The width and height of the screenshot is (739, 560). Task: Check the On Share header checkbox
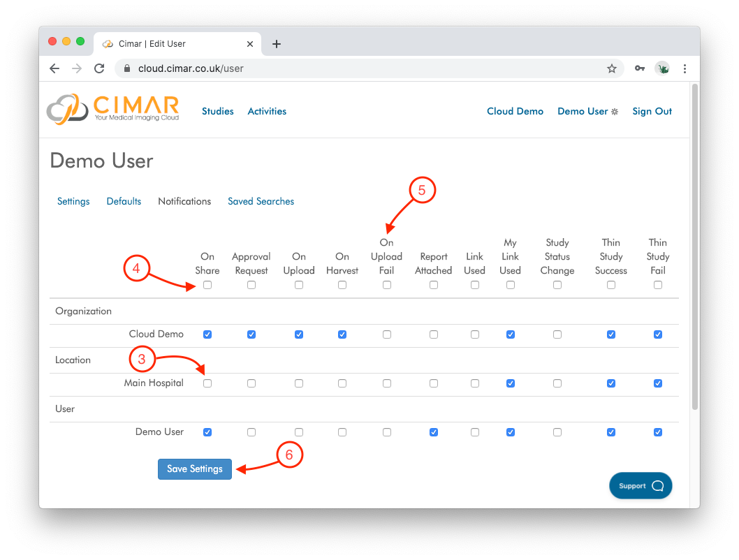(x=207, y=285)
